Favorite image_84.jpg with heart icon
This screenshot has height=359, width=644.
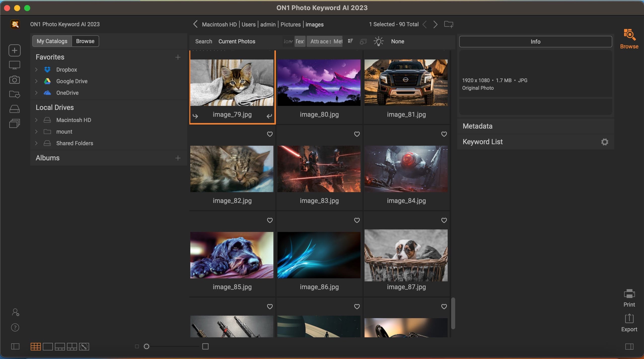coord(444,134)
